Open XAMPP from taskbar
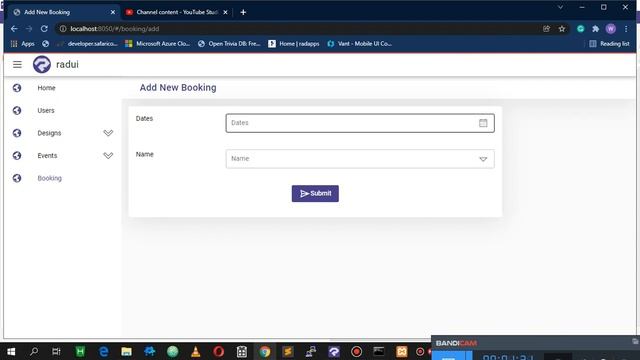 click(x=402, y=351)
